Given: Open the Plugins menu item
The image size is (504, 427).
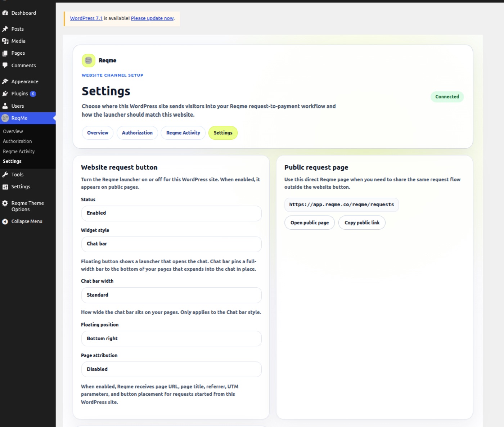Looking at the screenshot, I should [x=19, y=94].
